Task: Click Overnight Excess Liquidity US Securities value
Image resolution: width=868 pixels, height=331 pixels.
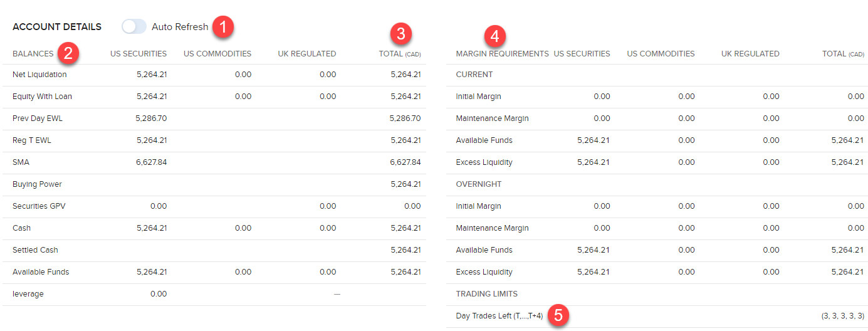Action: (x=594, y=272)
